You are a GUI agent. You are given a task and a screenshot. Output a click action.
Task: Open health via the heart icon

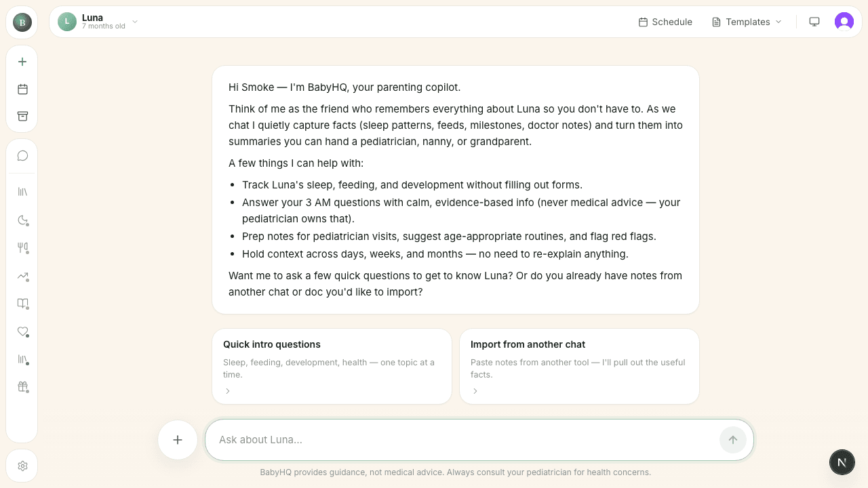pos(22,331)
